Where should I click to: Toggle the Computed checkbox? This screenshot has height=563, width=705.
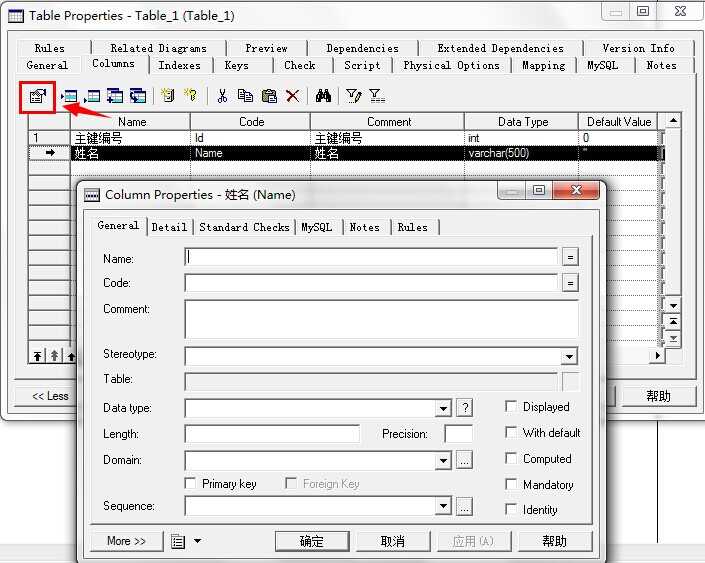point(511,459)
